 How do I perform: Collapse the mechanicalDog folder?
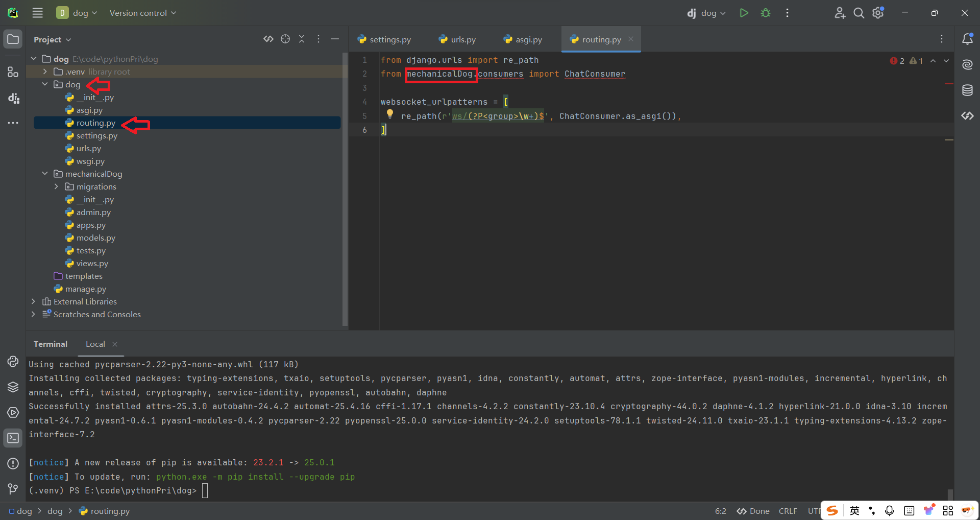(x=45, y=174)
